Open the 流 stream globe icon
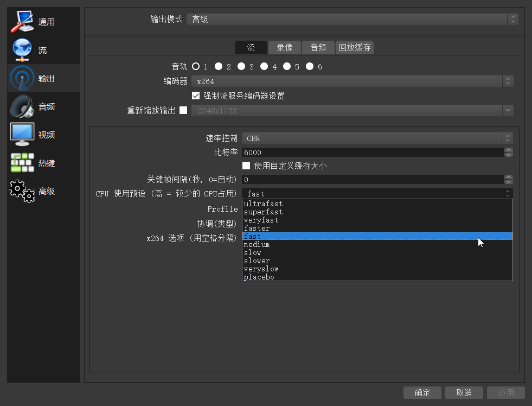This screenshot has width=532, height=406. (22, 50)
